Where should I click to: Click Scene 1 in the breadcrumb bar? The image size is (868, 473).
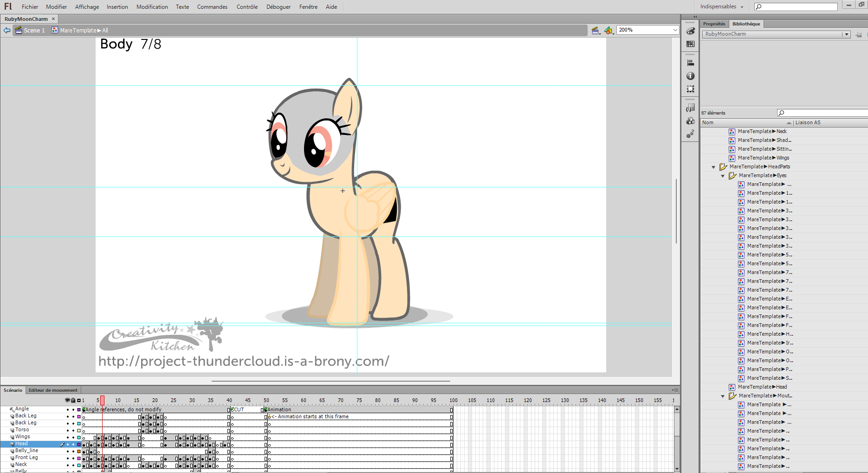34,31
